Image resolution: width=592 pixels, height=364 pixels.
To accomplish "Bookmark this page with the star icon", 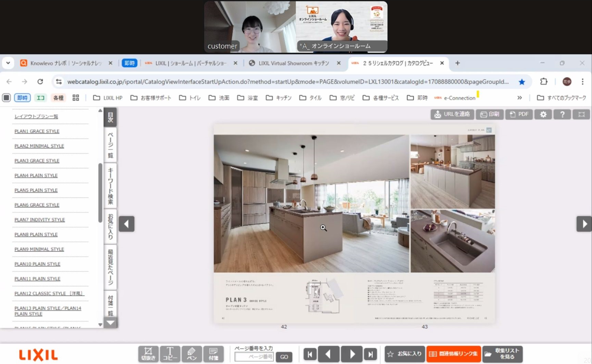I will pyautogui.click(x=522, y=82).
